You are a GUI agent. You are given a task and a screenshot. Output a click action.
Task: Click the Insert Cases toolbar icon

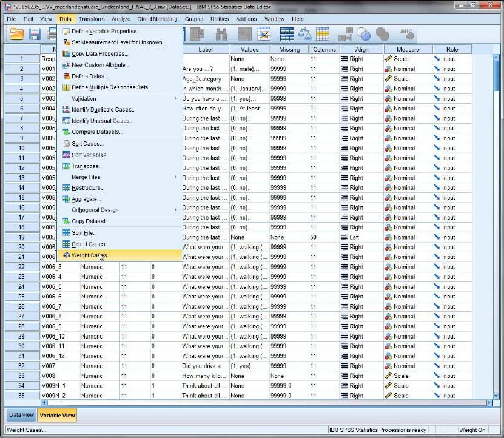click(244, 34)
